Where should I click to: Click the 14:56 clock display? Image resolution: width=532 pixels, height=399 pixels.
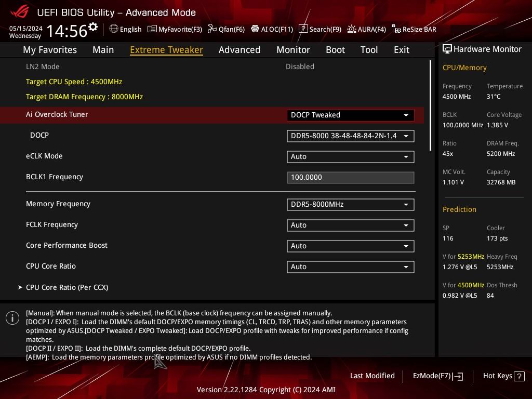point(67,31)
